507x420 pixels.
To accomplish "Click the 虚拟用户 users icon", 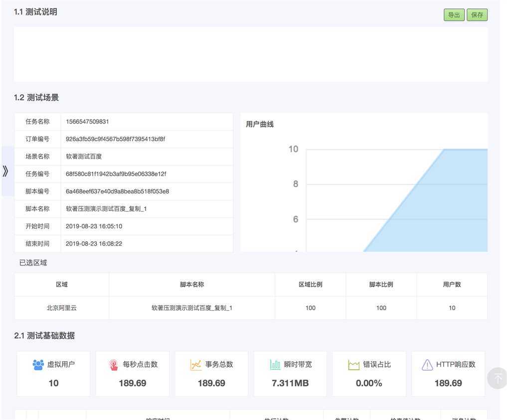I will [38, 365].
